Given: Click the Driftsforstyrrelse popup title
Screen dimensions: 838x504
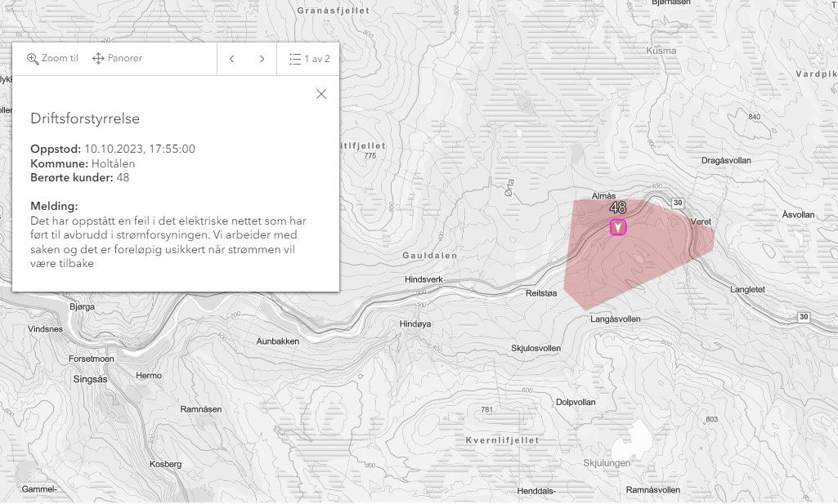Looking at the screenshot, I should (85, 118).
